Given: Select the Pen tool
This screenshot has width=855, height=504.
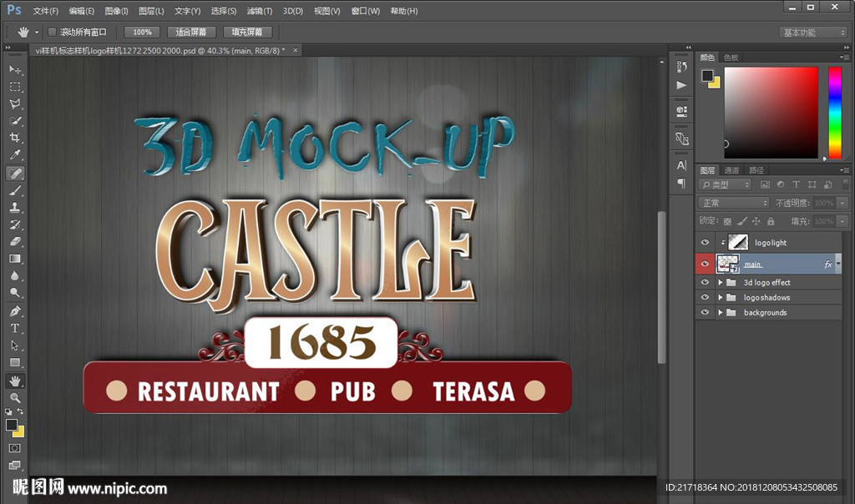Looking at the screenshot, I should [x=15, y=311].
